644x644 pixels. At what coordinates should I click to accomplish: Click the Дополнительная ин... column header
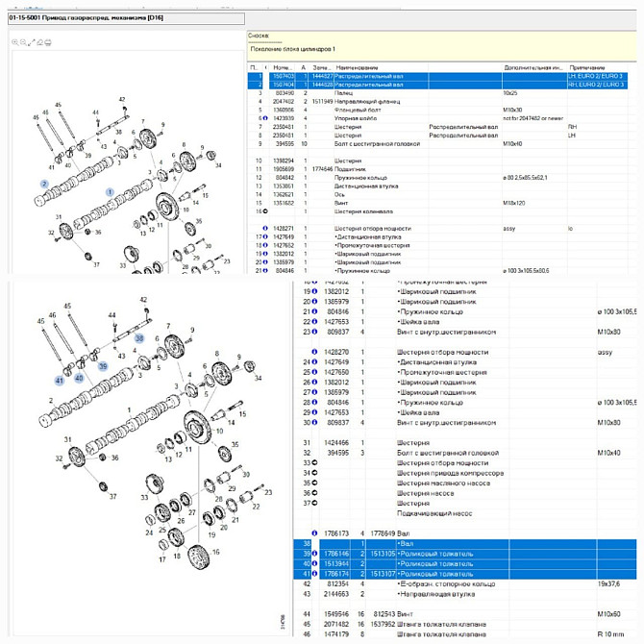coord(534,67)
